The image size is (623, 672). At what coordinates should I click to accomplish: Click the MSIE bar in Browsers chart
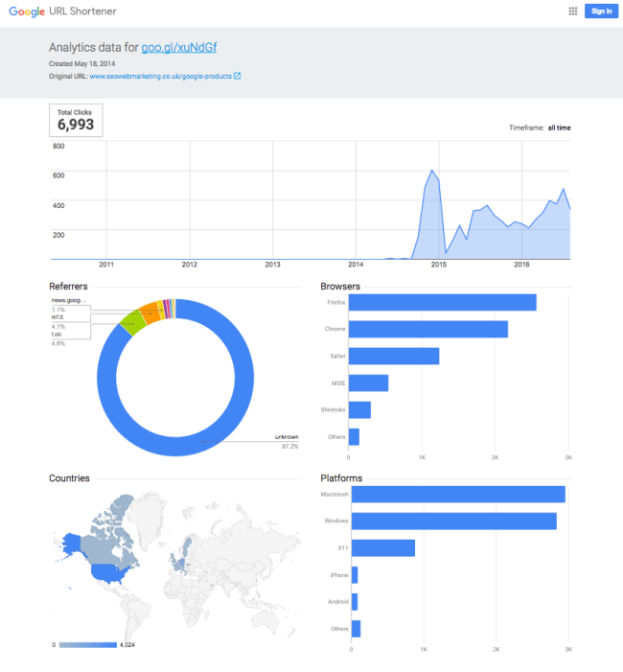pyautogui.click(x=369, y=382)
